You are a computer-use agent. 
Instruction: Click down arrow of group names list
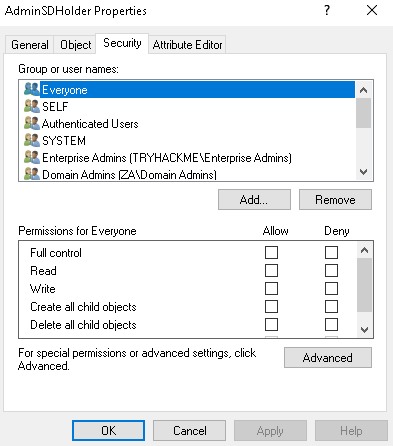click(364, 172)
